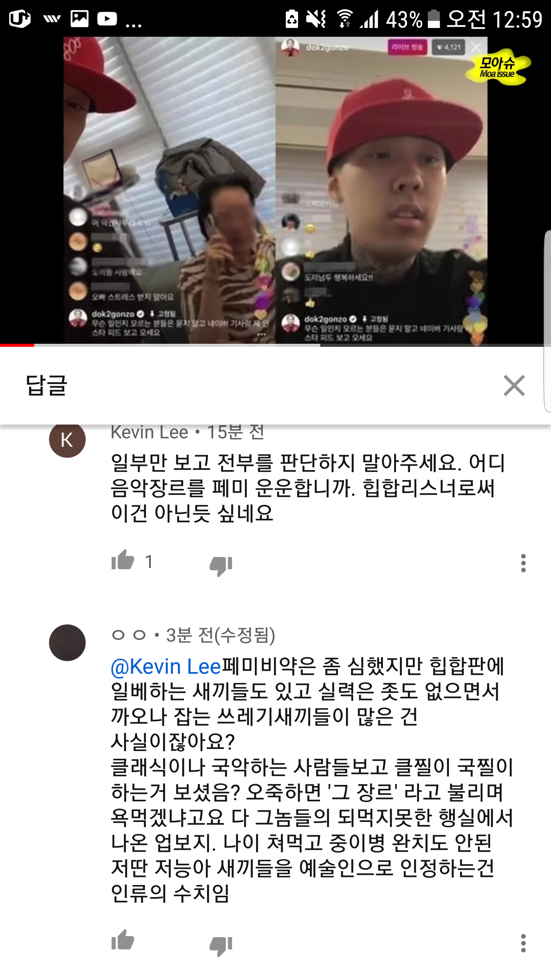Tap the muted sound status icon

[316, 19]
